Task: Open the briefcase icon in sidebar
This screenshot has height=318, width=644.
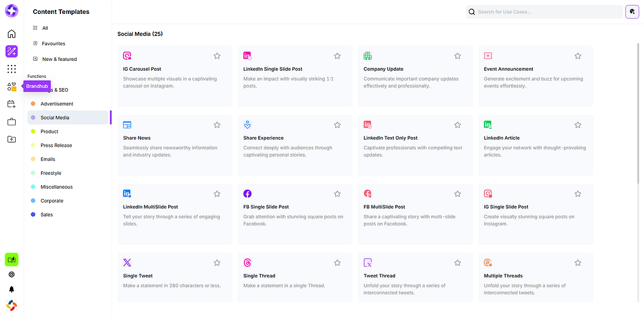Action: 12,122
